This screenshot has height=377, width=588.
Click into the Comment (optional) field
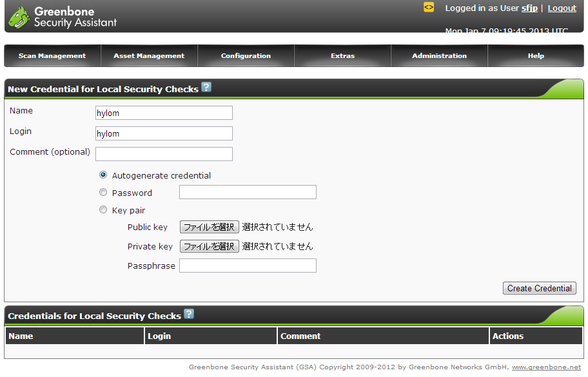(164, 154)
